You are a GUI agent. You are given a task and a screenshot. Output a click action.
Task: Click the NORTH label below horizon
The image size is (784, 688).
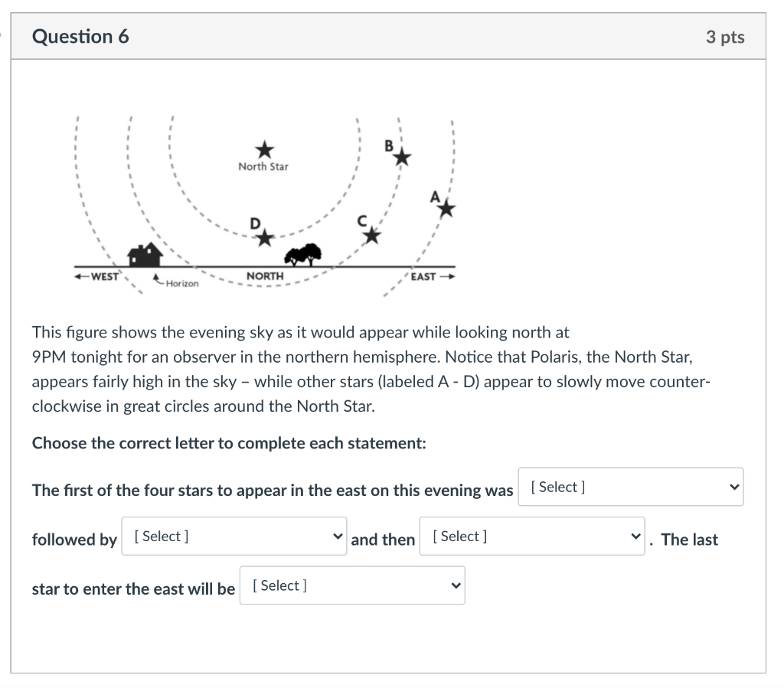pos(265,276)
